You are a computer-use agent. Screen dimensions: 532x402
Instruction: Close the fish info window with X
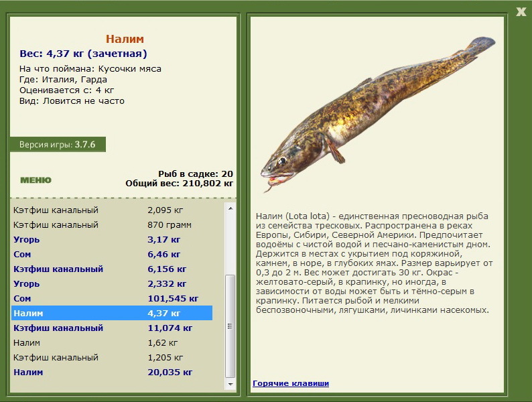point(521,11)
